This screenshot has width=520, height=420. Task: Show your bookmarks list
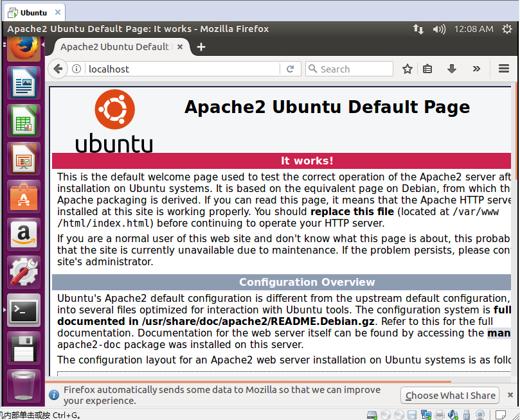tap(427, 69)
